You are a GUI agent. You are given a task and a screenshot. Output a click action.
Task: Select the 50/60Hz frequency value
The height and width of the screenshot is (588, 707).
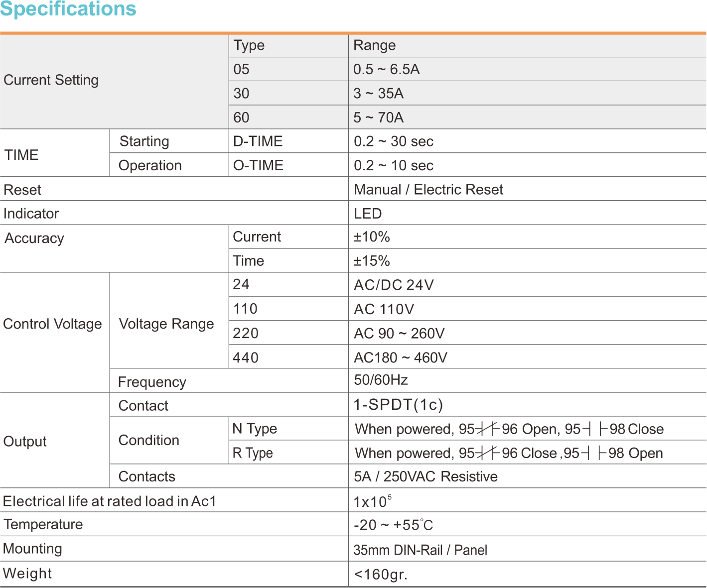pos(381,380)
